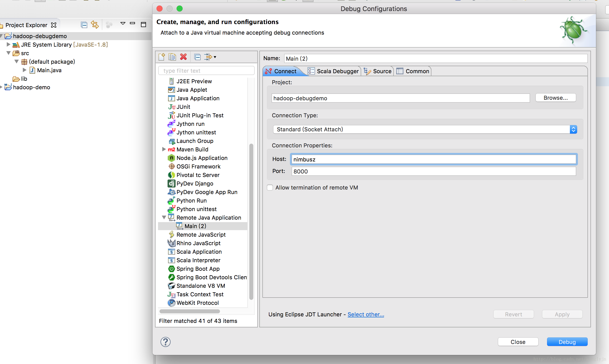
Task: Click the Host input field
Action: coord(433,159)
